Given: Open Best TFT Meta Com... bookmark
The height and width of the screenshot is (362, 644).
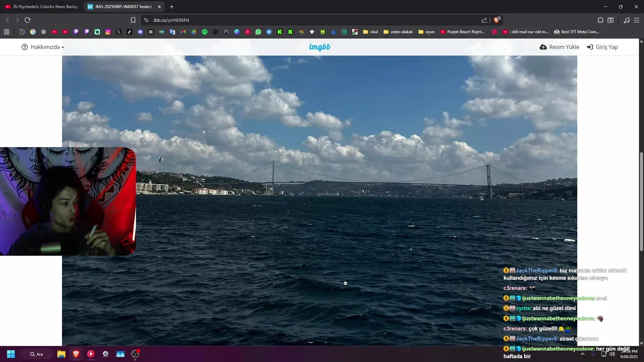Looking at the screenshot, I should pyautogui.click(x=576, y=32).
